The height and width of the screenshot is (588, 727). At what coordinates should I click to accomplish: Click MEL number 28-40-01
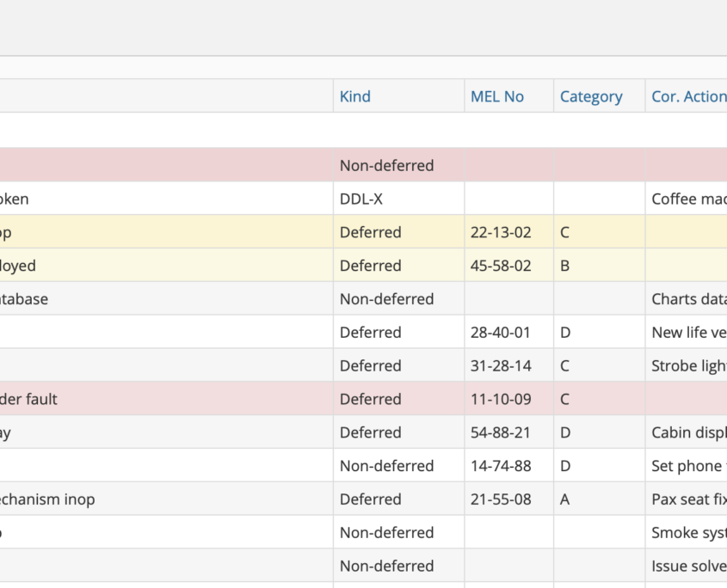coord(500,333)
